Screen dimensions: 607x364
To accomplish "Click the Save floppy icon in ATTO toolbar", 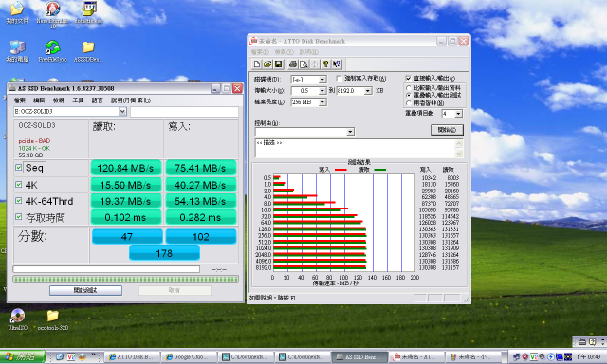I will 278,64.
